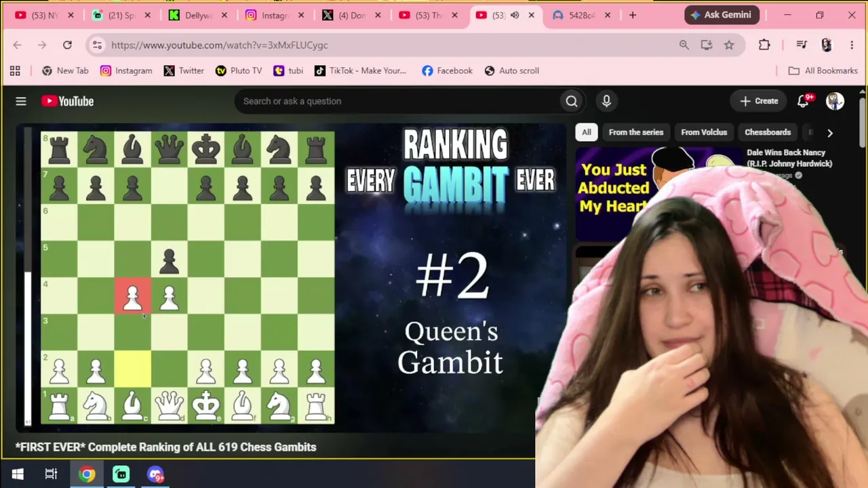Open the YouTube account avatar menu
Image resolution: width=868 pixels, height=488 pixels.
point(835,101)
